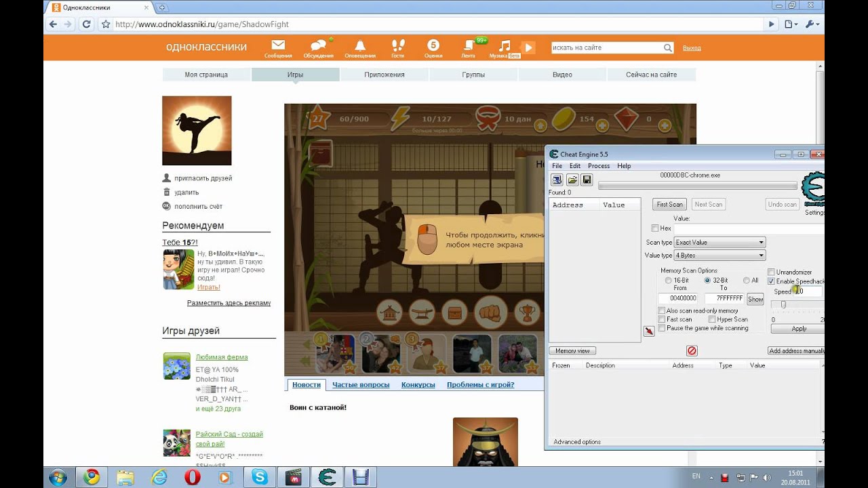Click First Scan button

point(669,204)
